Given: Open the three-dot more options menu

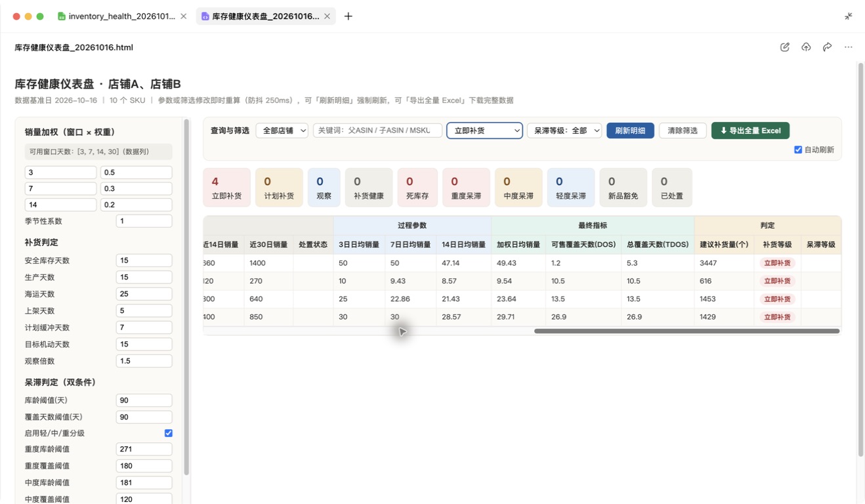Looking at the screenshot, I should pyautogui.click(x=849, y=47).
